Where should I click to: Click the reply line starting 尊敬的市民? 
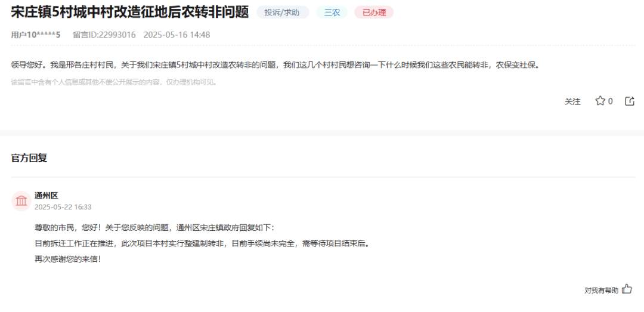point(154,228)
